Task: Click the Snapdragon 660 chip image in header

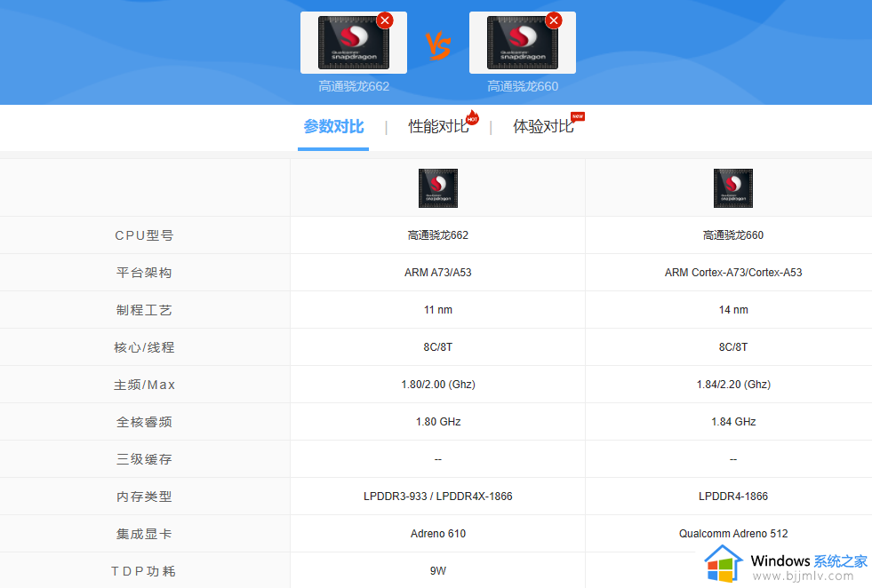Action: [x=523, y=43]
